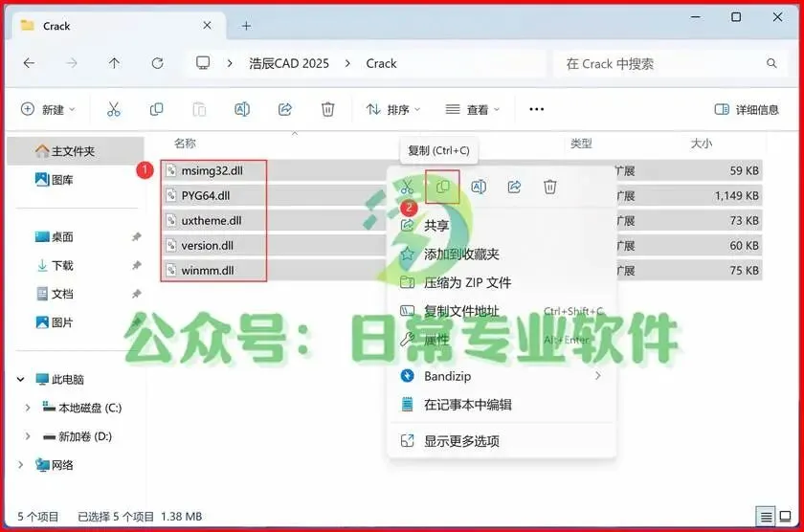Image resolution: width=804 pixels, height=532 pixels.
Task: Expand 新加卷 (D:) tree node
Action: 28,436
